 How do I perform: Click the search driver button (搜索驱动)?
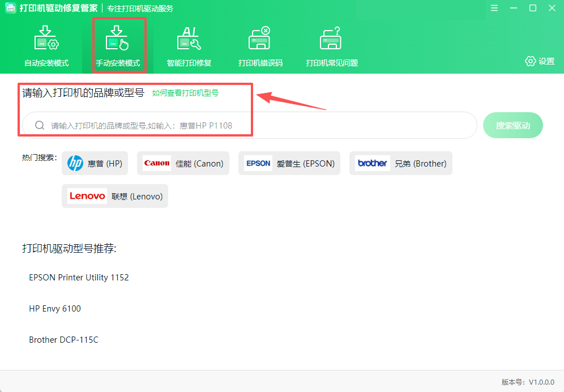tap(512, 125)
